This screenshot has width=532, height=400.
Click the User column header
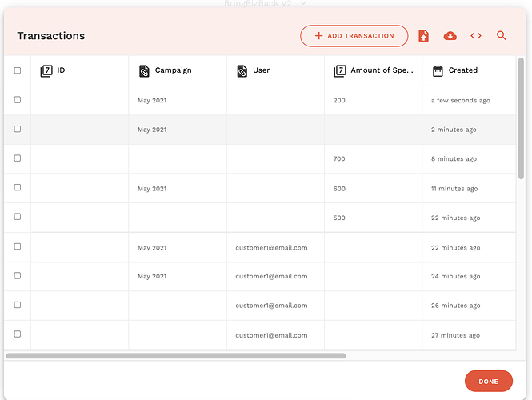click(x=275, y=70)
